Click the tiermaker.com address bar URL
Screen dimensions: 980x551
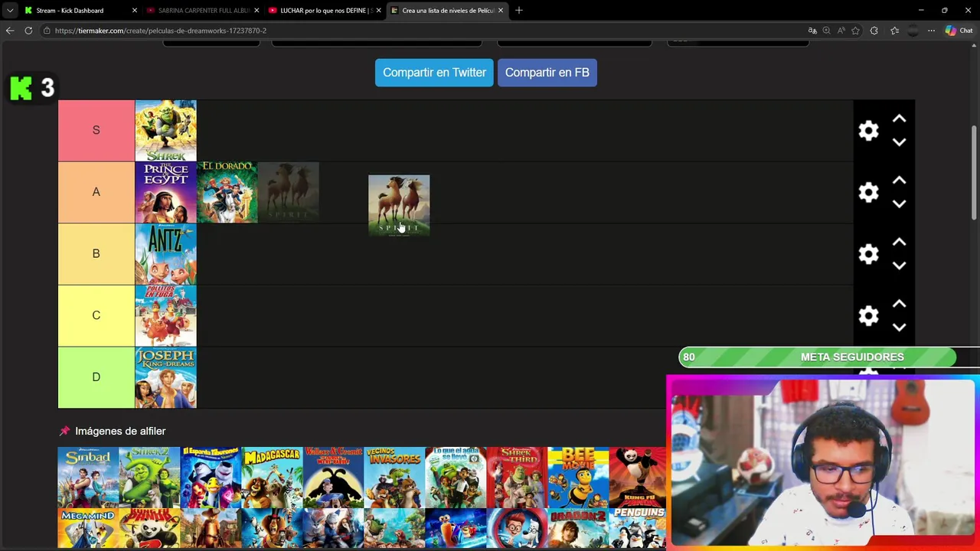161,31
